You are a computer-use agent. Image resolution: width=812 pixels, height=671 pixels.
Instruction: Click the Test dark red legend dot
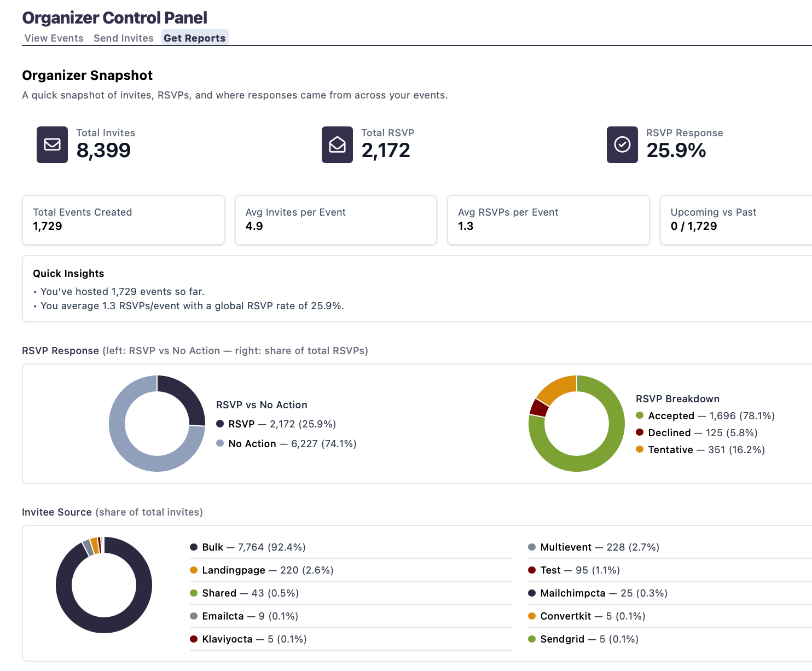(x=532, y=570)
